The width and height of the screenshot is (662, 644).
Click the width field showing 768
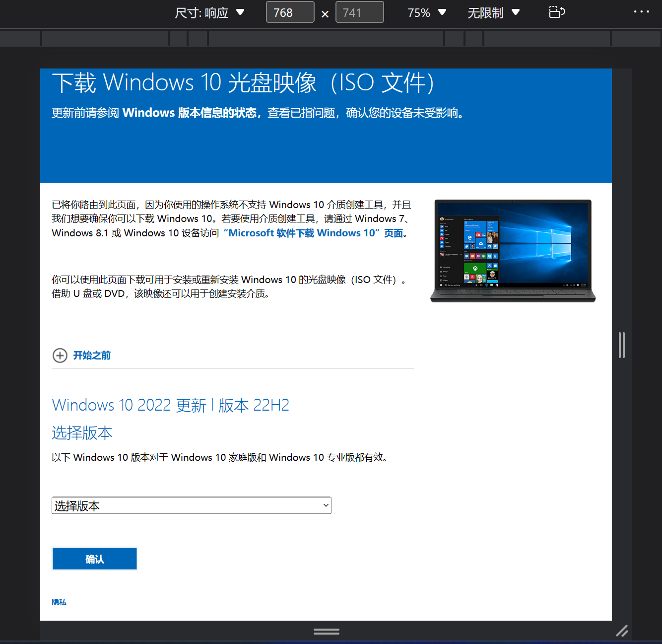[290, 12]
